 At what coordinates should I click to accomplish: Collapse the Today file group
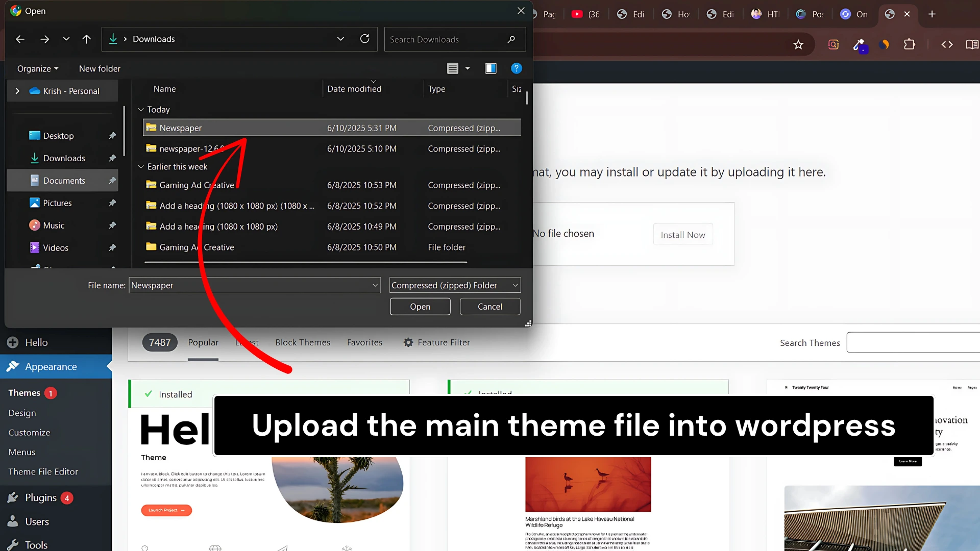pos(141,110)
